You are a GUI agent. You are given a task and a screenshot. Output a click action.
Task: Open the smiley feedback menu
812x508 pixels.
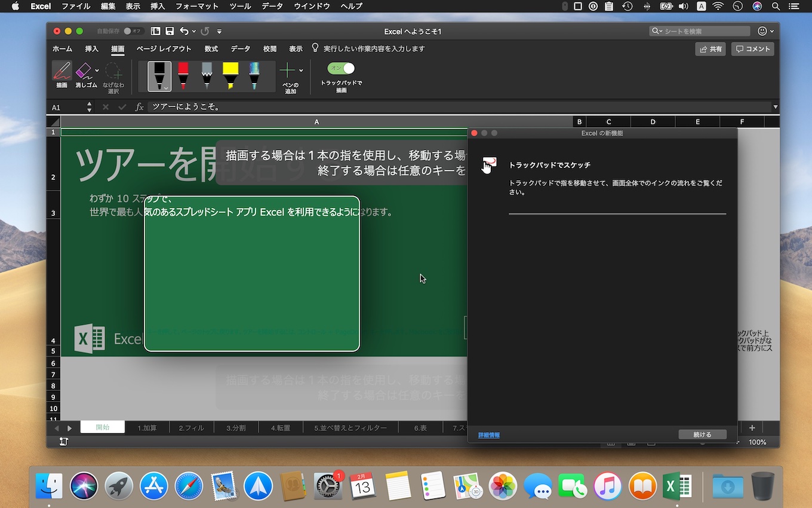click(x=765, y=31)
